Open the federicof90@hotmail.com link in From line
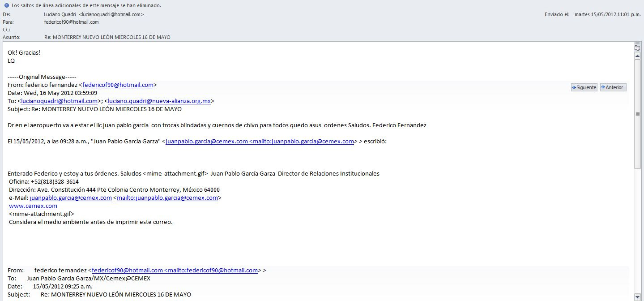The image size is (644, 301). [x=118, y=85]
